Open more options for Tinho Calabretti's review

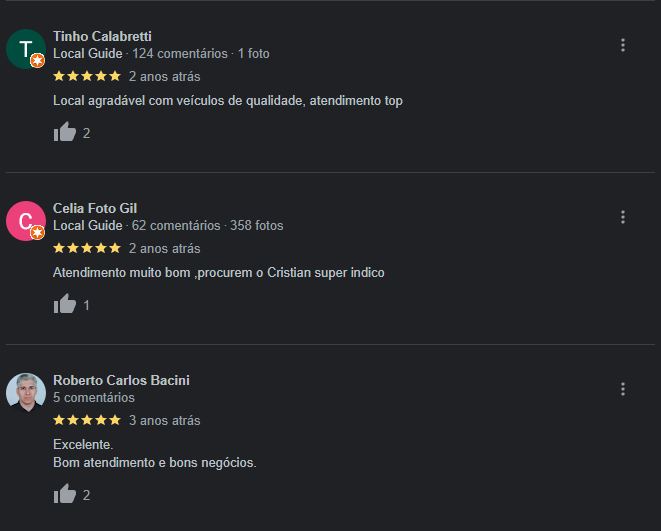[623, 45]
